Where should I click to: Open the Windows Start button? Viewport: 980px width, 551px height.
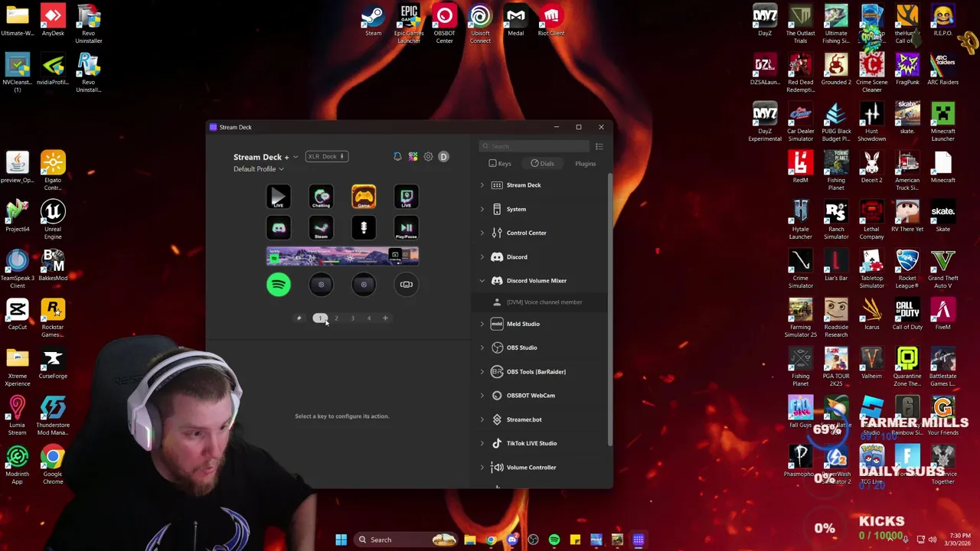pos(341,540)
